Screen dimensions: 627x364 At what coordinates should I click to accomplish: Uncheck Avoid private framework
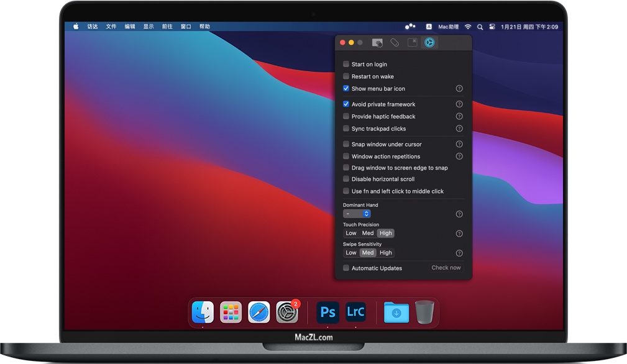point(346,104)
